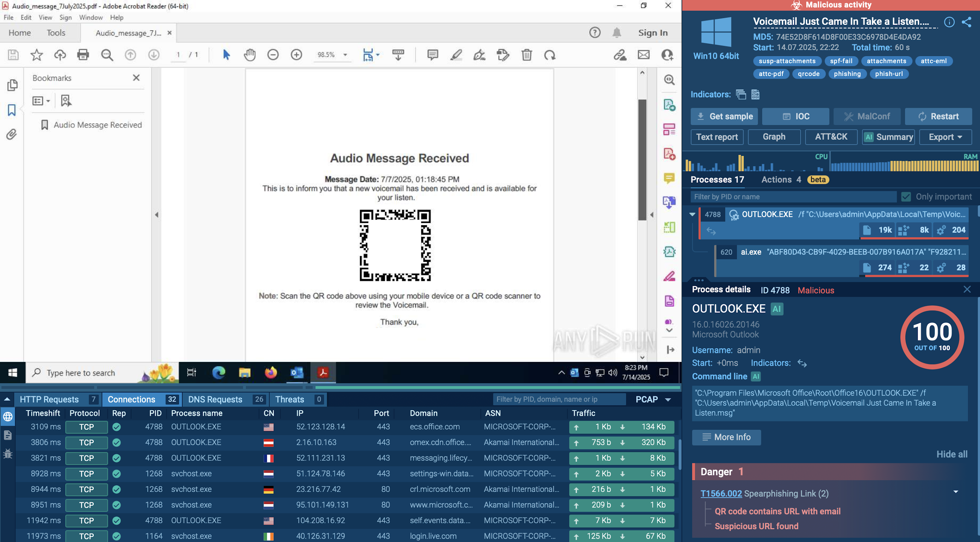Viewport: 980px width, 542px height.
Task: Switch to the DNS Requests tab
Action: pyautogui.click(x=215, y=400)
